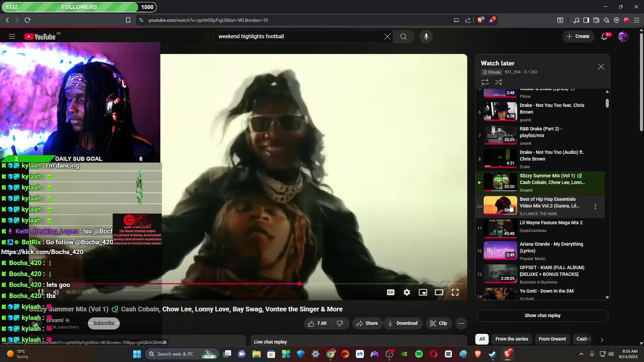Image resolution: width=644 pixels, height=362 pixels.
Task: Open the YouTube guide hamburger menu
Action: point(12,36)
